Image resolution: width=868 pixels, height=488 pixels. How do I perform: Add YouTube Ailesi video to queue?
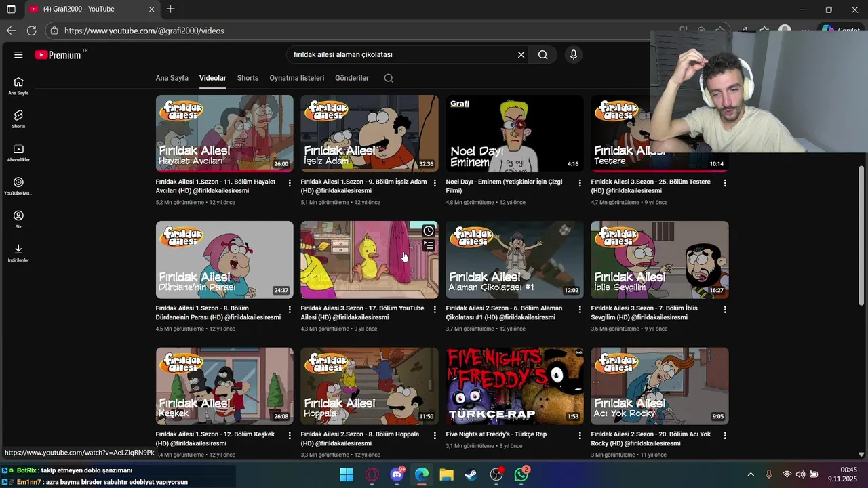(429, 245)
